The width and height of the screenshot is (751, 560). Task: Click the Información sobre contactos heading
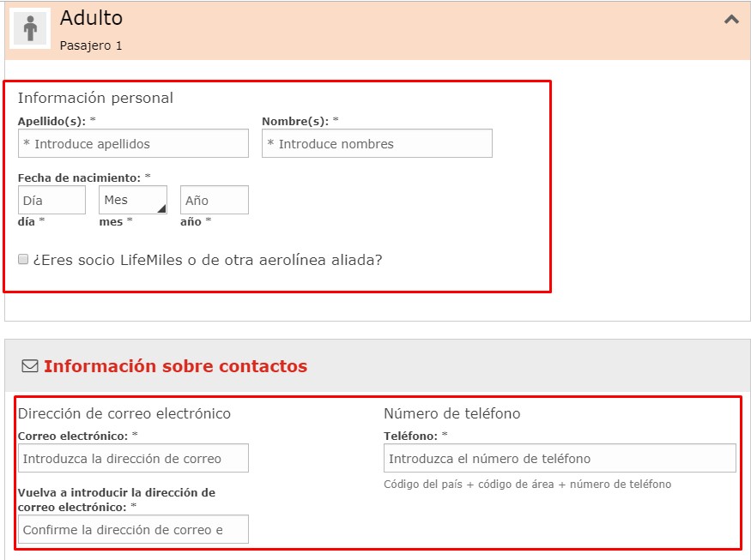[x=175, y=366]
